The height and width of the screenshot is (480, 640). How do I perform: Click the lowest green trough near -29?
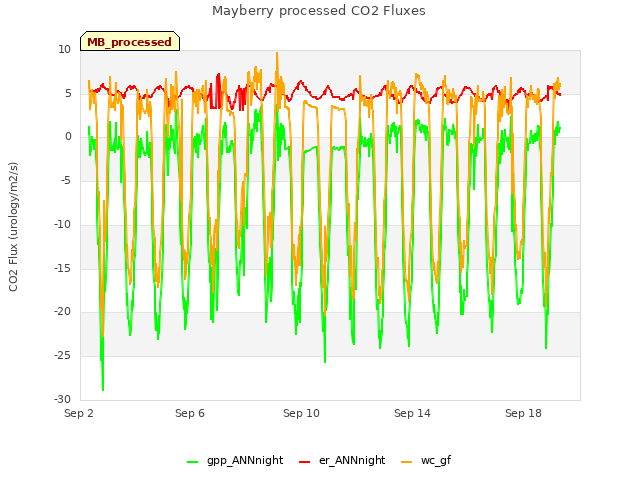pyautogui.click(x=103, y=390)
